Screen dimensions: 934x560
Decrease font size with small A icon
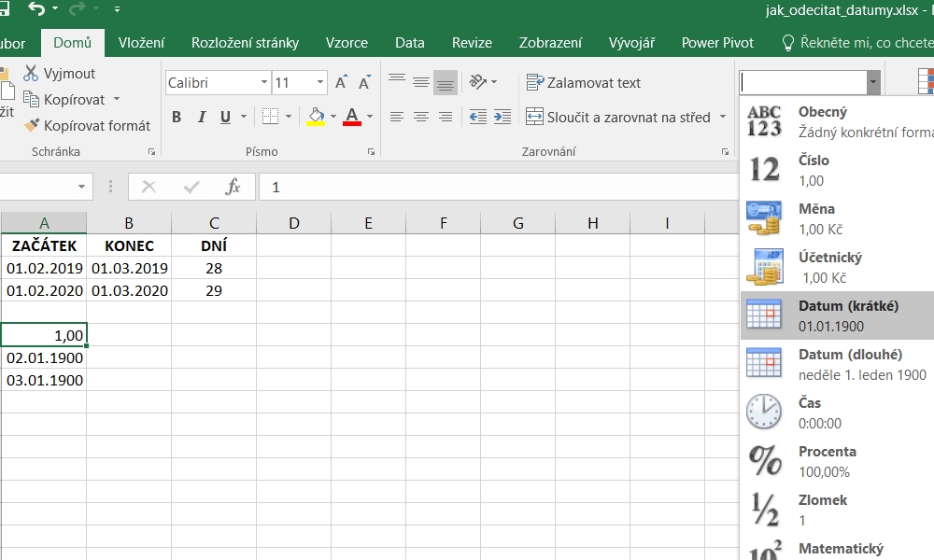(364, 82)
